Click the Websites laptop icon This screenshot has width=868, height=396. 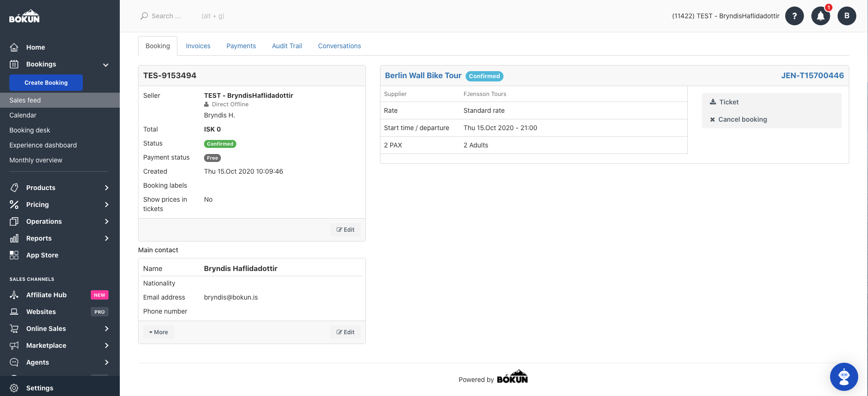(x=15, y=312)
